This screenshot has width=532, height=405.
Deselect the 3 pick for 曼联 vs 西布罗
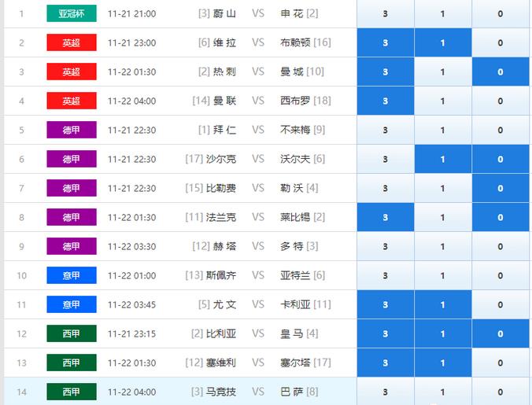coord(386,101)
